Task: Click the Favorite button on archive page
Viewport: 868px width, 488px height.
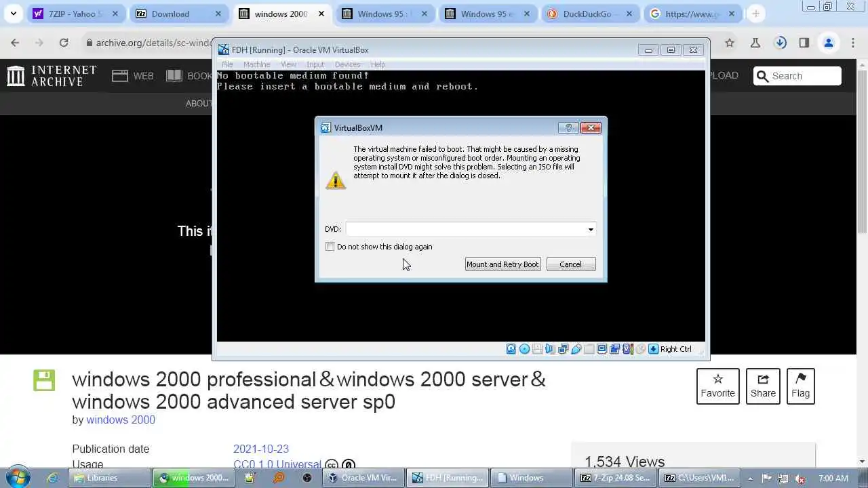Action: pyautogui.click(x=717, y=386)
